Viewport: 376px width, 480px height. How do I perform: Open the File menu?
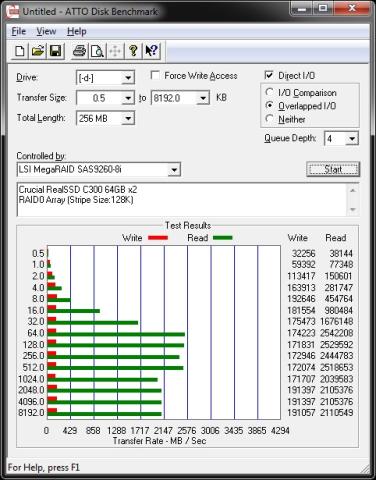tap(19, 31)
